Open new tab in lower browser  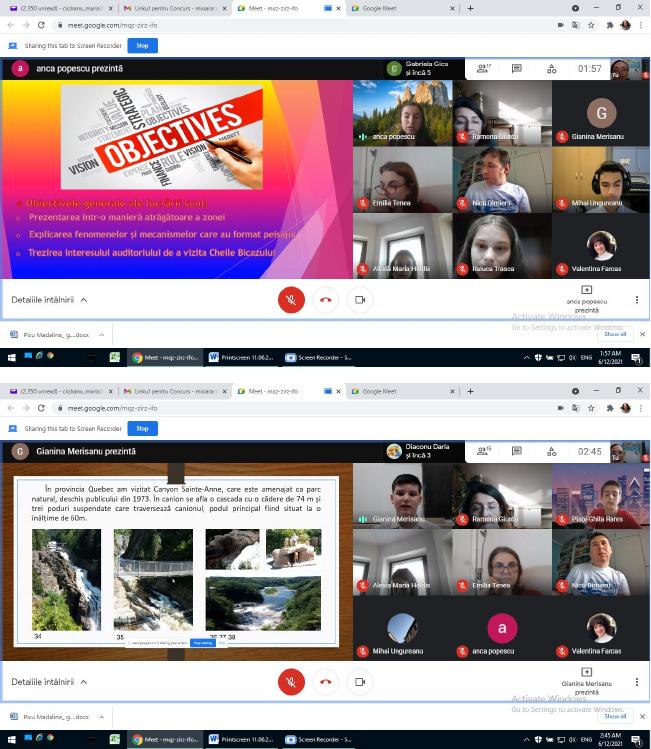point(470,391)
